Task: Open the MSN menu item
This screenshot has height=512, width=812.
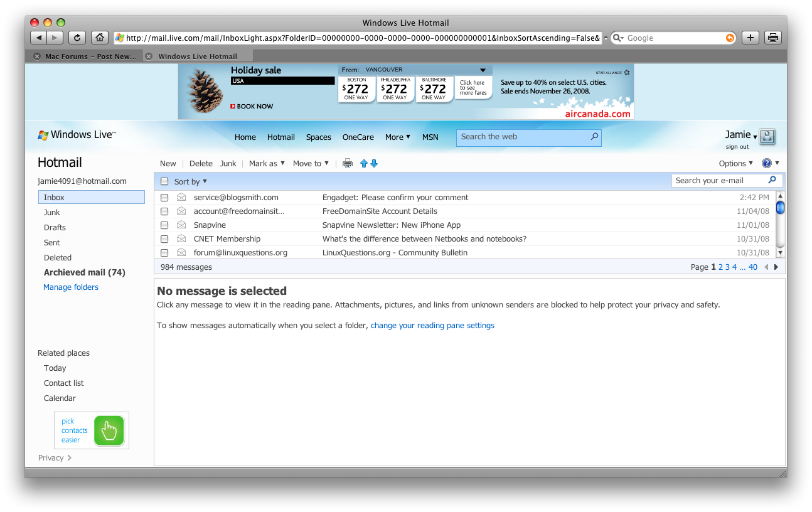Action: pyautogui.click(x=430, y=137)
